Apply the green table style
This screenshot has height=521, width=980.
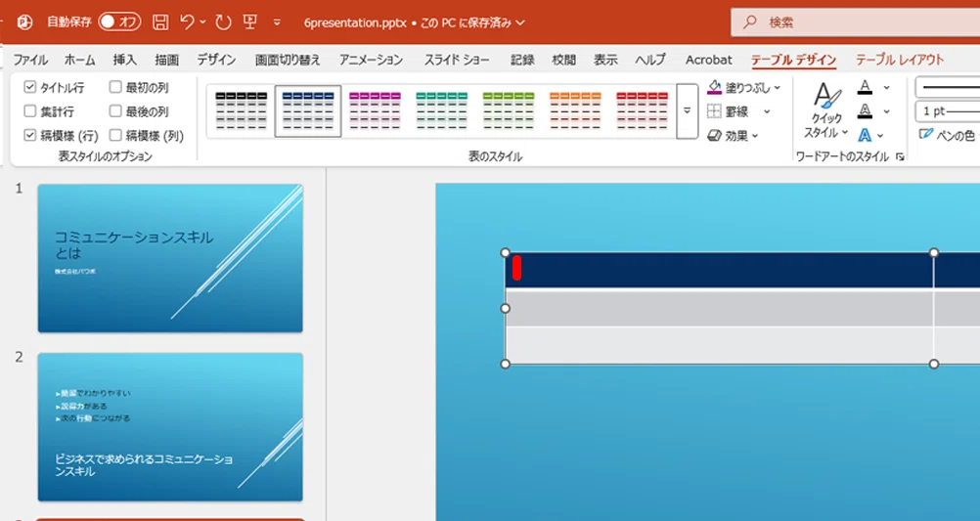(x=509, y=110)
